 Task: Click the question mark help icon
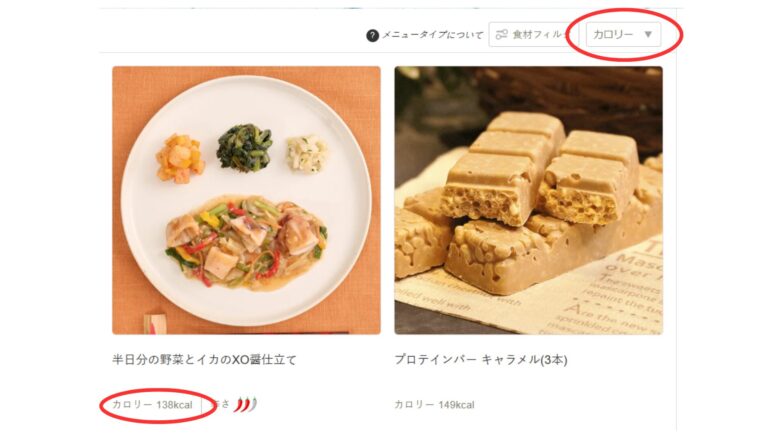click(x=372, y=35)
